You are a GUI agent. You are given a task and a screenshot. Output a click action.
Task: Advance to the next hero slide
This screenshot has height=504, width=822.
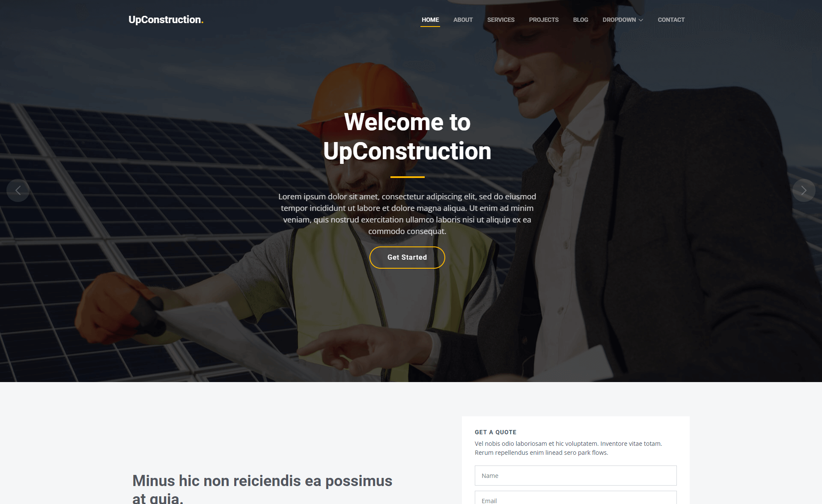tap(804, 190)
